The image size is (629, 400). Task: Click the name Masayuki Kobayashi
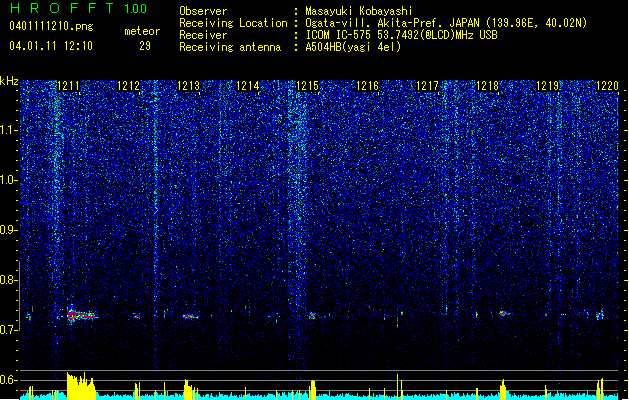pos(359,11)
